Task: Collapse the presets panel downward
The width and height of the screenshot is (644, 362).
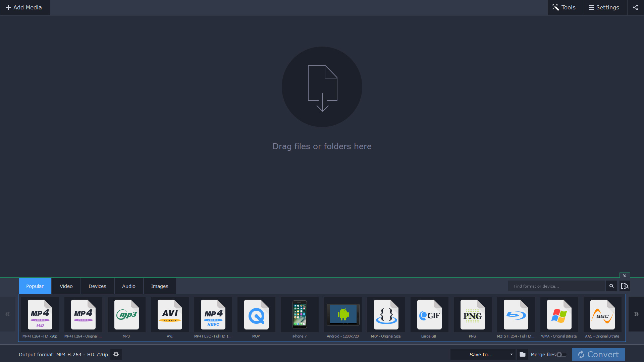Action: click(x=624, y=276)
